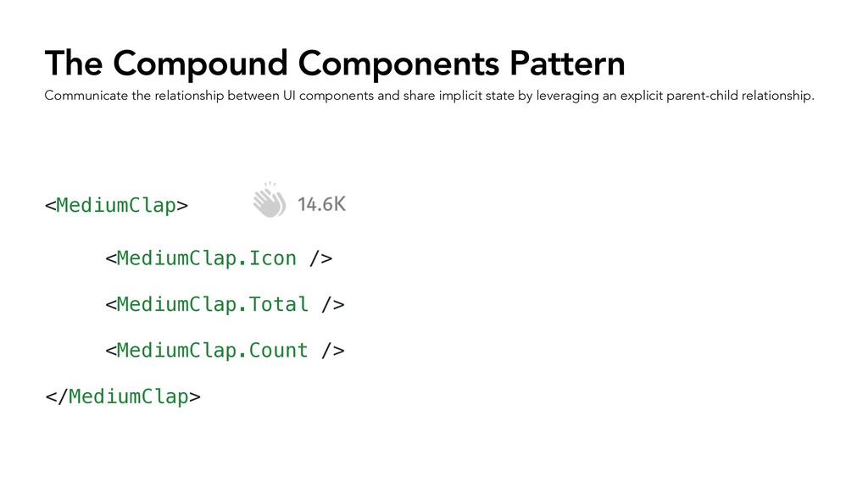
Task: Click the self-closing slash after MediumClap.Total
Action: (x=327, y=304)
